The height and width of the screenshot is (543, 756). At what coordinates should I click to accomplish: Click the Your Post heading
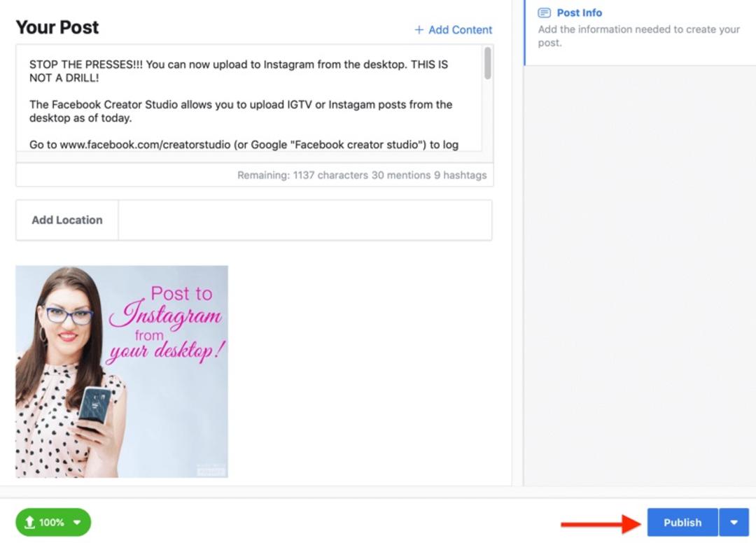(x=57, y=27)
